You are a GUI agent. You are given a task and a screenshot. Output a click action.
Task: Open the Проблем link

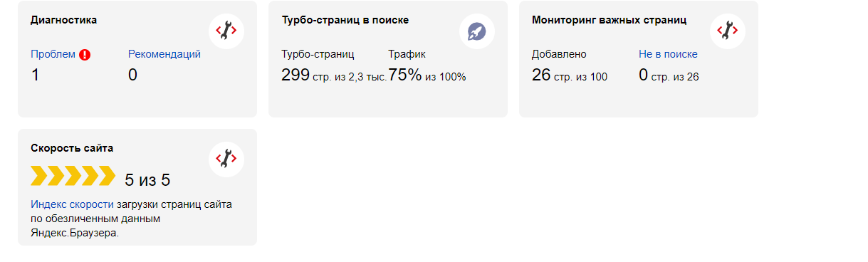click(x=53, y=54)
